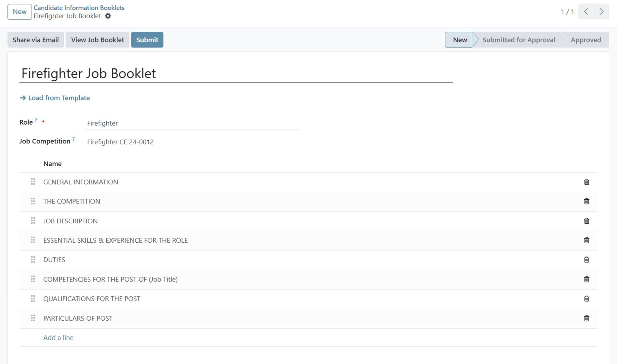Click Share via Email button
This screenshot has width=617, height=364.
(36, 40)
